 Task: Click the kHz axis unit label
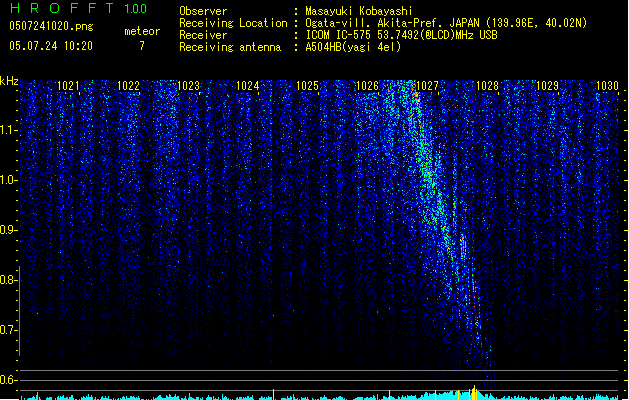[x=9, y=81]
